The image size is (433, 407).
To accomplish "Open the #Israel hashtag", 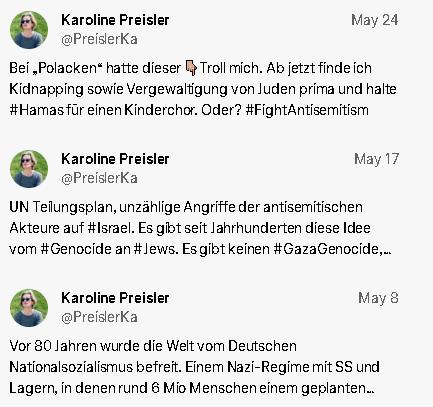I will [111, 228].
